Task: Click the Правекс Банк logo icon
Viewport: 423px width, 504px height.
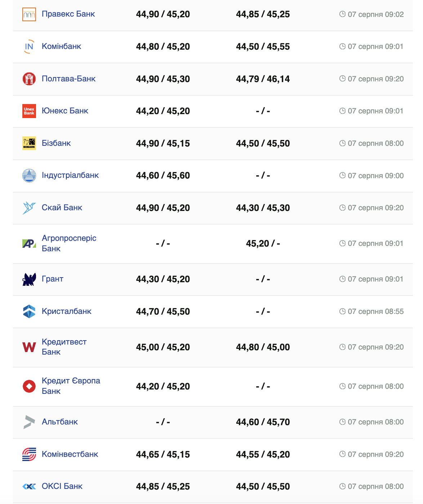Action: 29,14
